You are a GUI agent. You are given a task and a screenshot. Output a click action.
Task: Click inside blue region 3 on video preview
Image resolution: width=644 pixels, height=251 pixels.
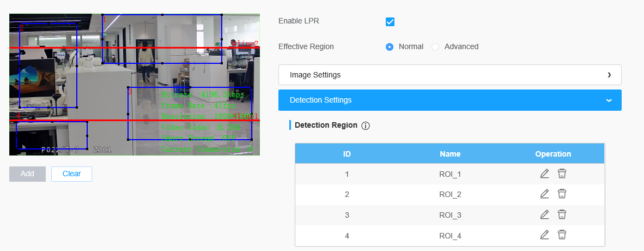tap(190, 113)
